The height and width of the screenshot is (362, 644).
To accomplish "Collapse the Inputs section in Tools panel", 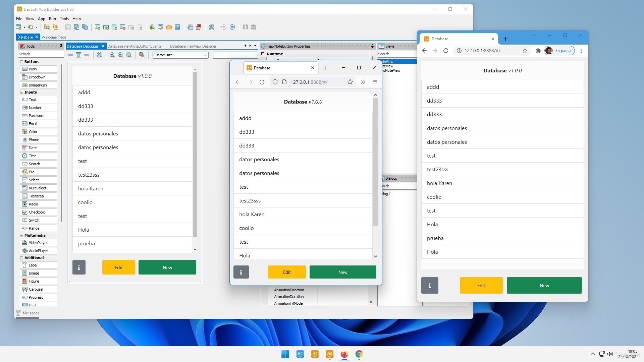I will pyautogui.click(x=21, y=92).
